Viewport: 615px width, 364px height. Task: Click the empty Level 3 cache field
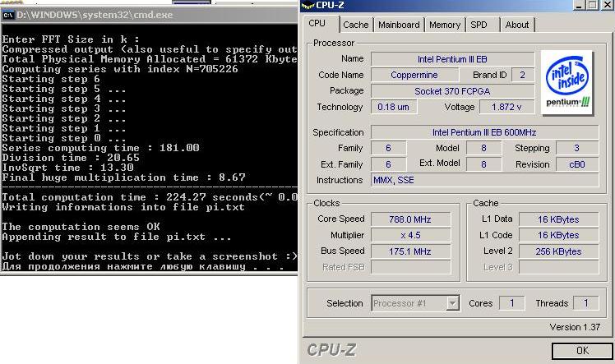coord(559,267)
